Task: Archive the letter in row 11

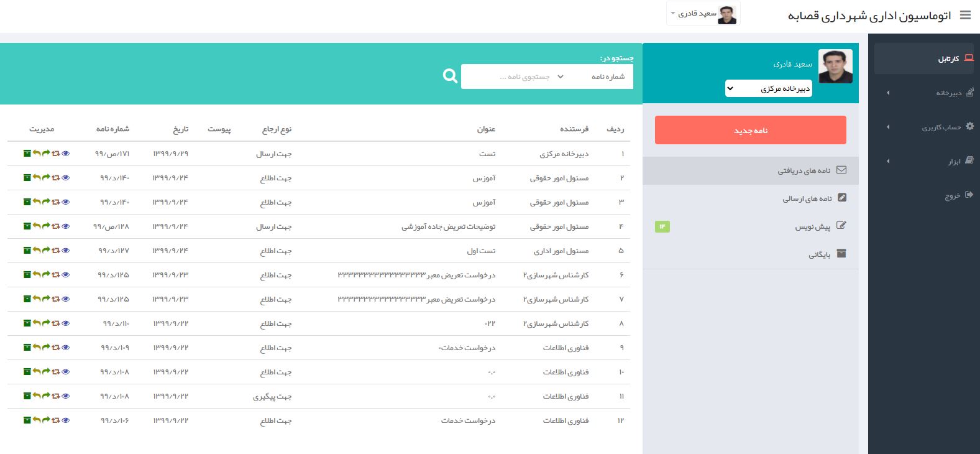Action: (x=27, y=396)
